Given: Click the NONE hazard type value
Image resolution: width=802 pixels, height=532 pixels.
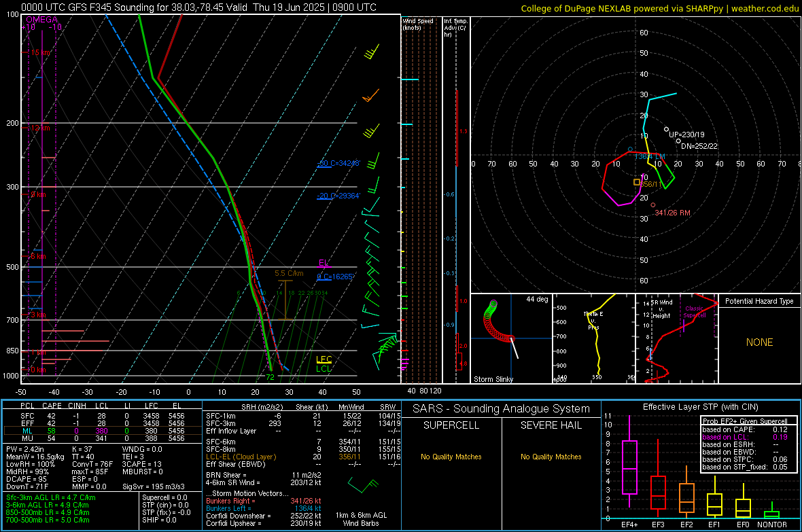Looking at the screenshot, I should [x=759, y=342].
